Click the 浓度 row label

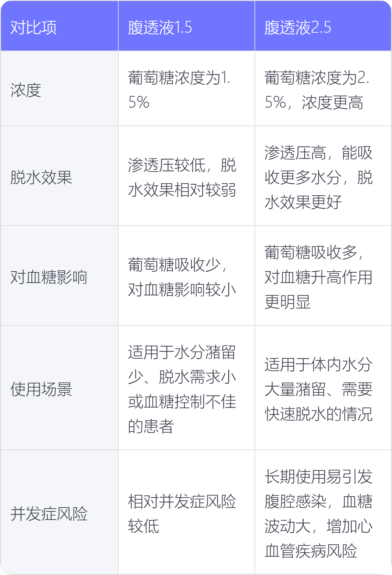pyautogui.click(x=59, y=89)
